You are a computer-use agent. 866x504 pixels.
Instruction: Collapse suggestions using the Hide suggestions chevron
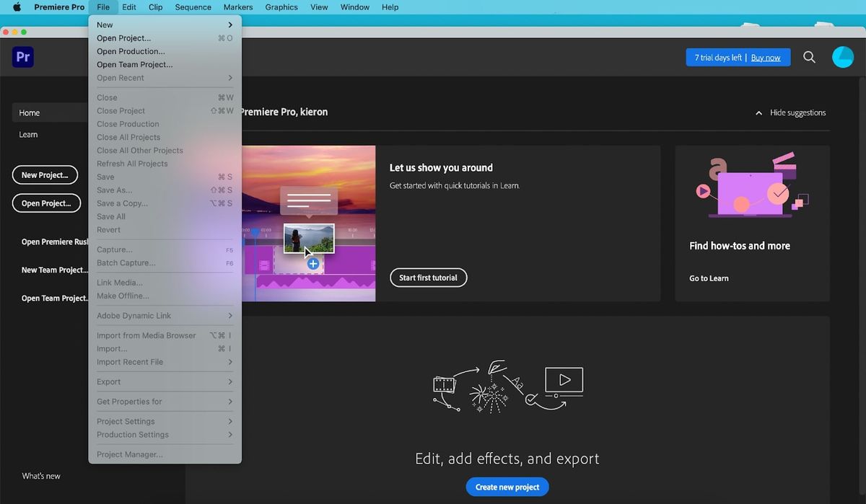(758, 112)
